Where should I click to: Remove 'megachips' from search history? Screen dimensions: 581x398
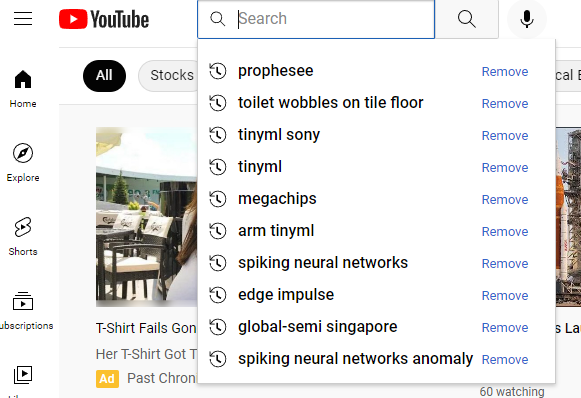pos(505,200)
